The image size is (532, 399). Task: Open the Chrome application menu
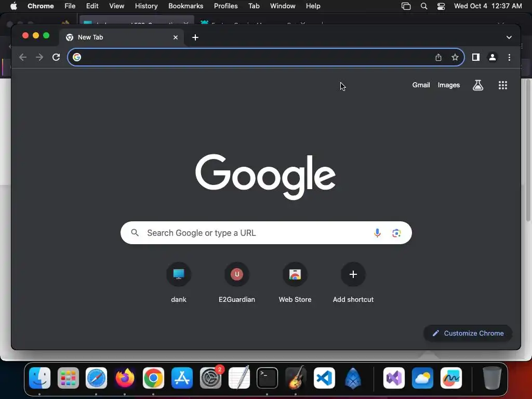pos(41,6)
